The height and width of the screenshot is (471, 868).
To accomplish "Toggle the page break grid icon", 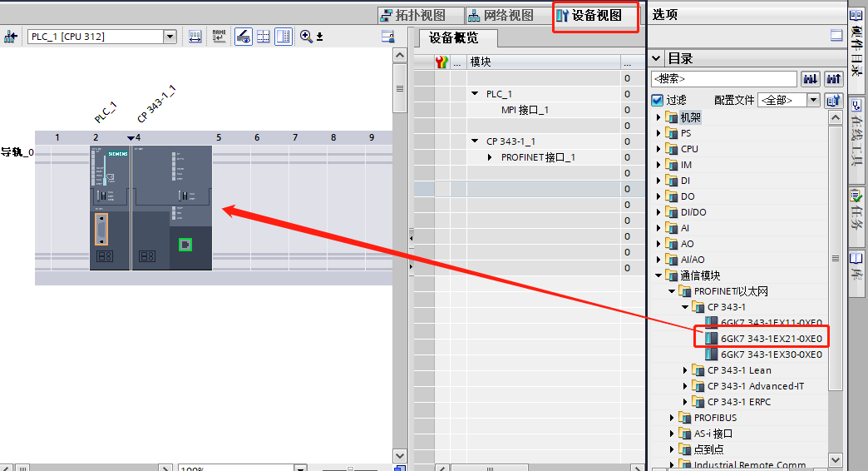I will click(264, 37).
